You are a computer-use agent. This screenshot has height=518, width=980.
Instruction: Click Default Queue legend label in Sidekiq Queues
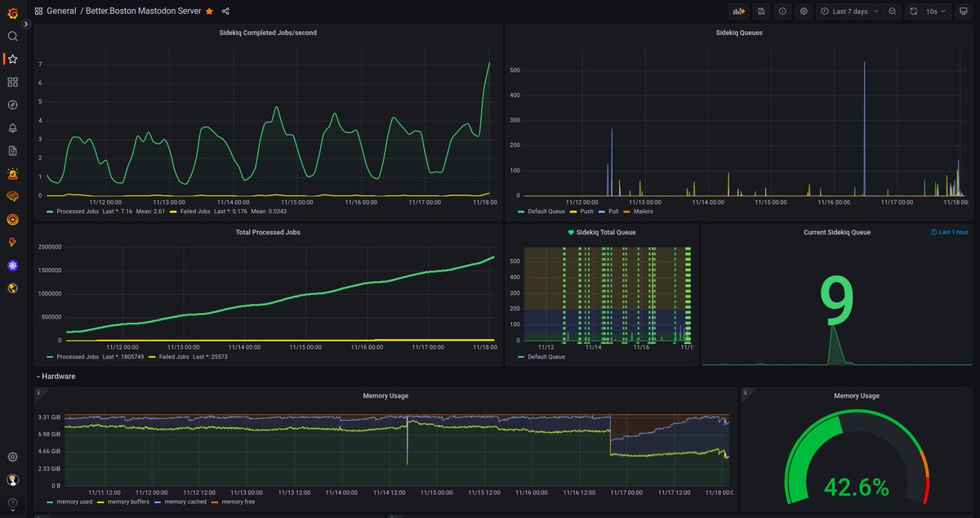tap(546, 212)
